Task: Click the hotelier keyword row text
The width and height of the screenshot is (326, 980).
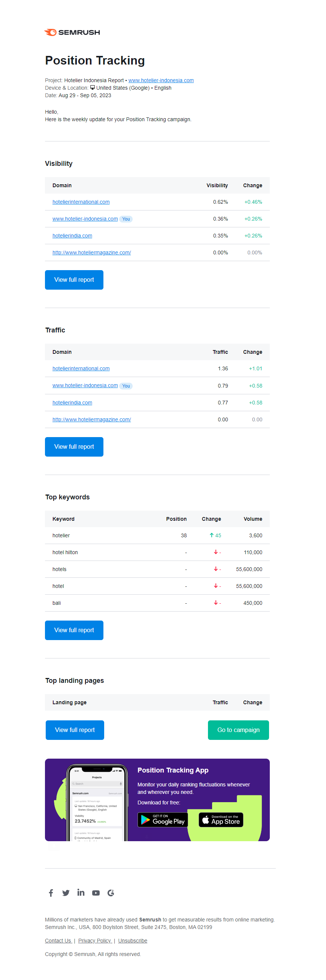Action: [x=61, y=535]
